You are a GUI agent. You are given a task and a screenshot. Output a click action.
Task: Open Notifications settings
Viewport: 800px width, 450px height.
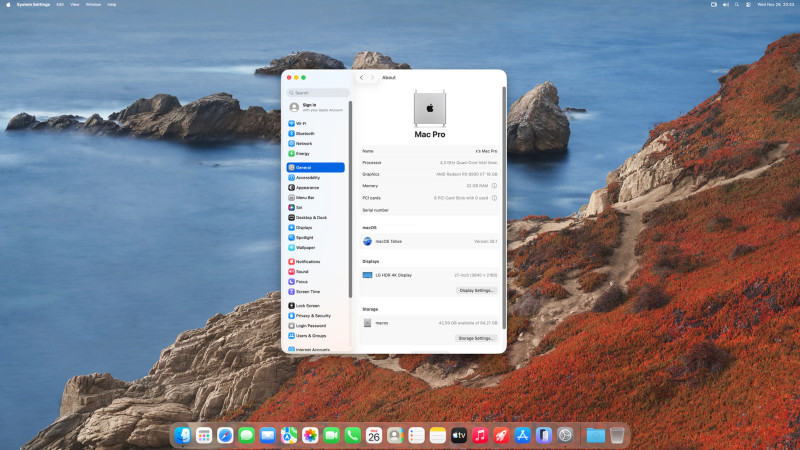315,262
